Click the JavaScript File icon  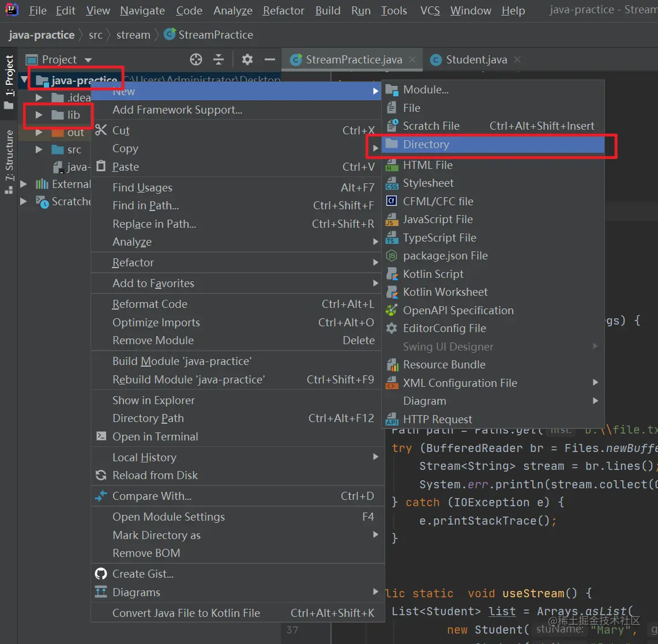click(x=392, y=220)
